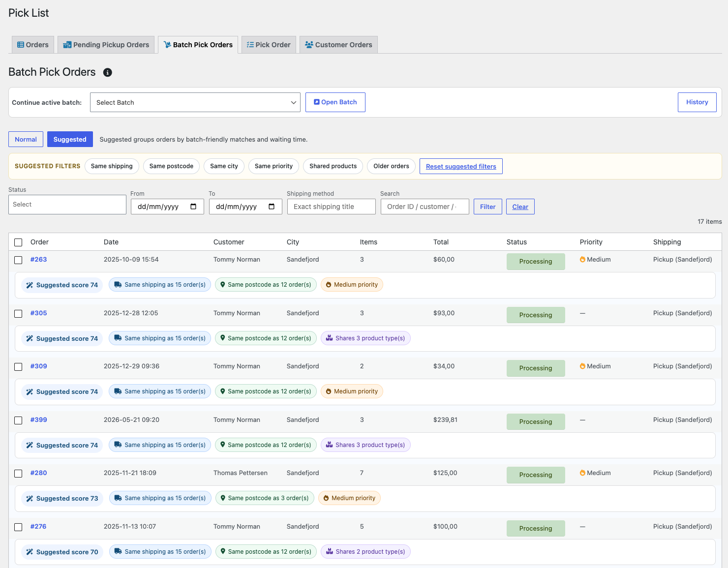Click the calendar icon in the To field

click(272, 207)
